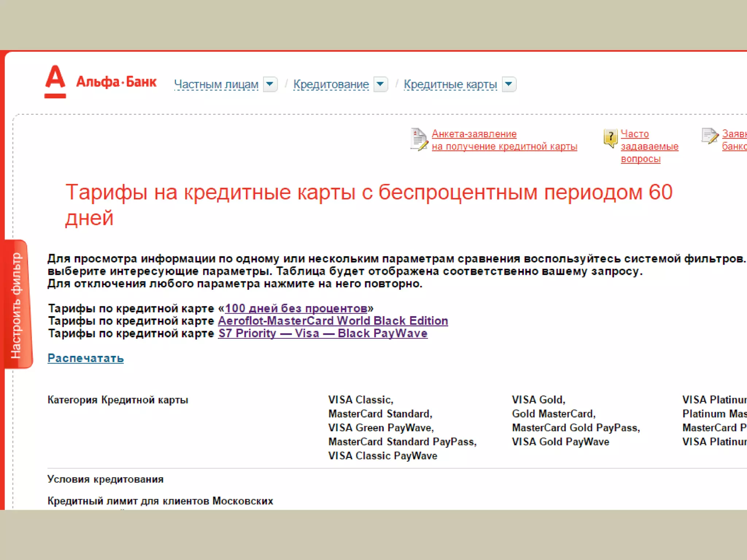Open S7 Priority Visa Black PayWave link

(322, 333)
